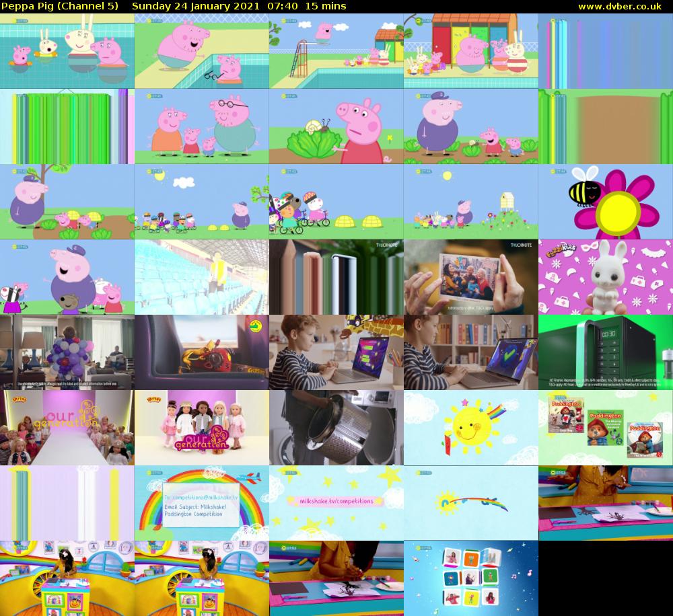Select the final night sky music thumbnail
The width and height of the screenshot is (673, 616).
click(x=471, y=577)
